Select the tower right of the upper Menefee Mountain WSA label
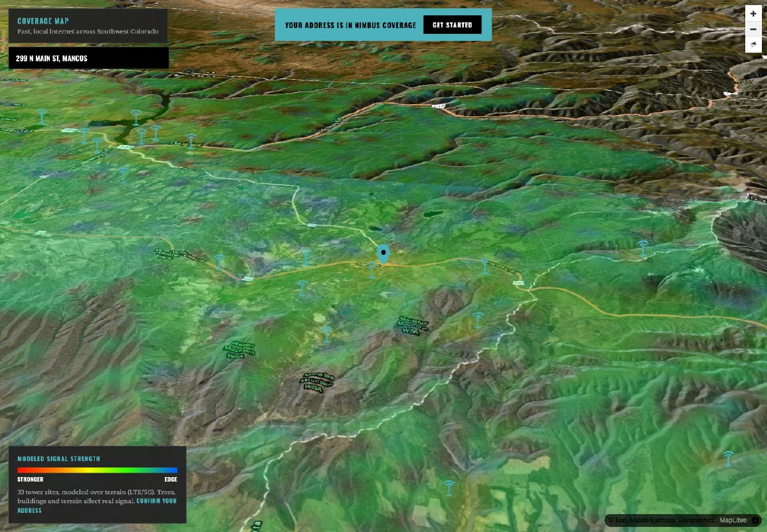The width and height of the screenshot is (767, 532). pos(477,319)
